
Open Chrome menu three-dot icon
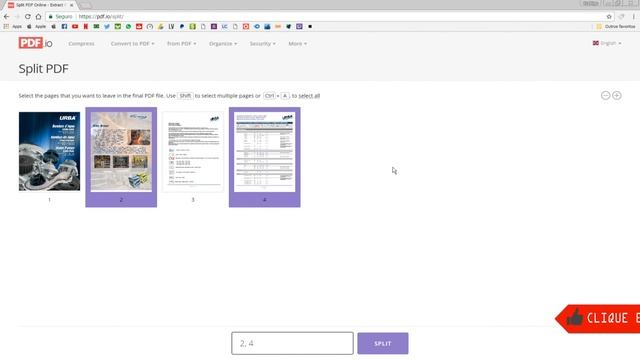pos(633,17)
